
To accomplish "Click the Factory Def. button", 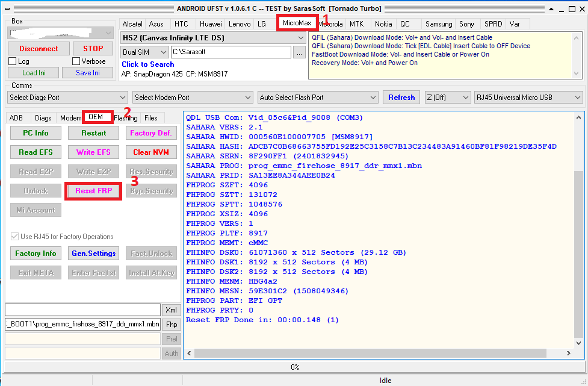I will tap(151, 133).
